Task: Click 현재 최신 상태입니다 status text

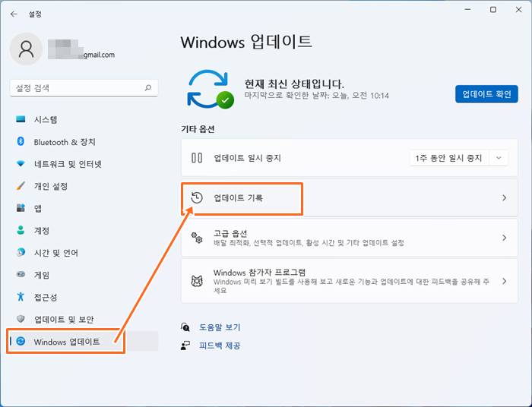Action: (294, 84)
